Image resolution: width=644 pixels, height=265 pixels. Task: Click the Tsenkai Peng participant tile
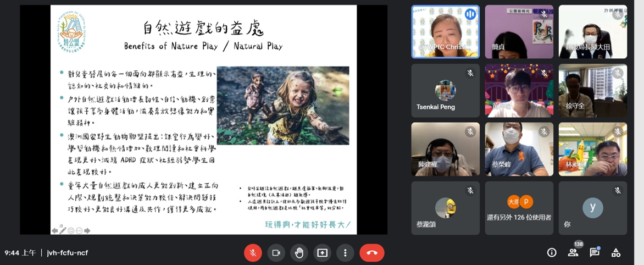[x=445, y=91]
